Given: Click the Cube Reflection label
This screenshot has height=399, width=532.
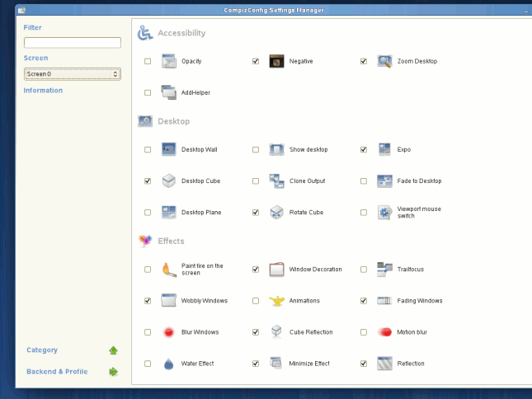Looking at the screenshot, I should [311, 332].
